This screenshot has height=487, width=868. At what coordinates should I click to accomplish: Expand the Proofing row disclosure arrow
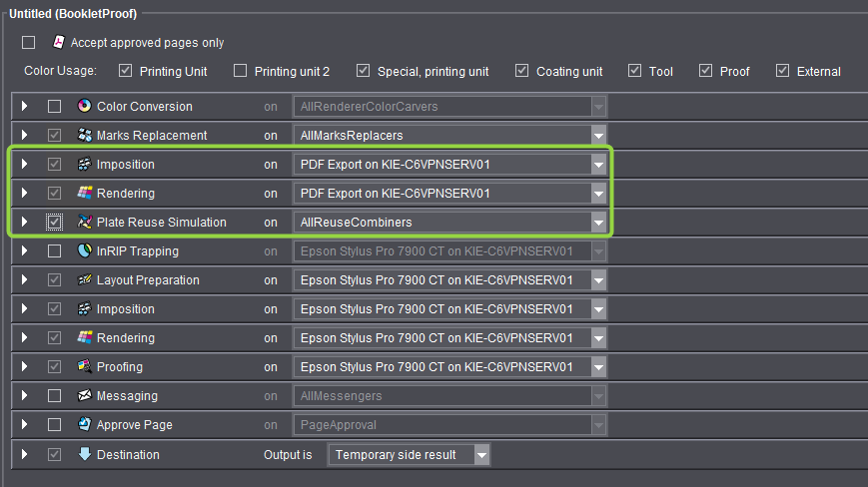click(x=25, y=367)
